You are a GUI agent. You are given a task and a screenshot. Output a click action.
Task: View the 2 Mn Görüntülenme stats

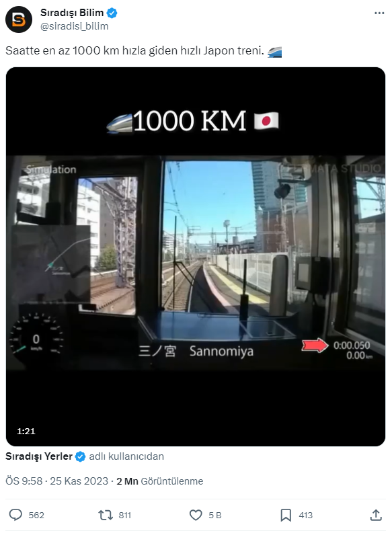[x=160, y=481]
